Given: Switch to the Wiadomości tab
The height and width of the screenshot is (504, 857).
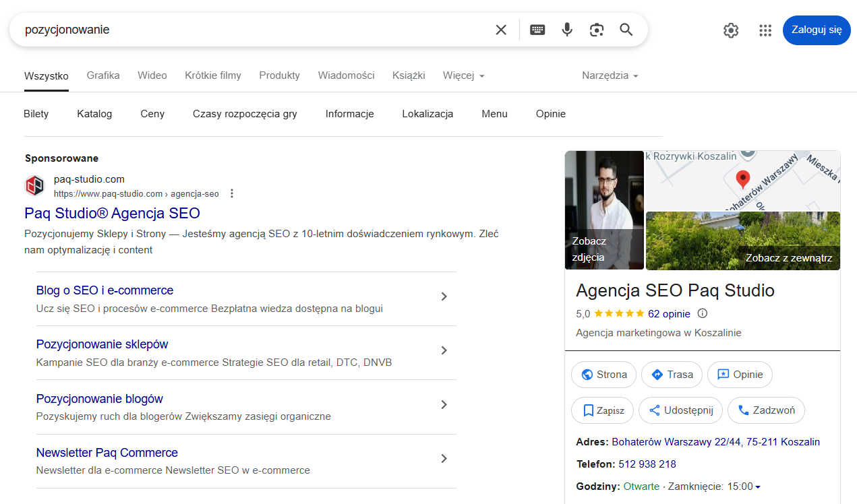Looking at the screenshot, I should pyautogui.click(x=347, y=75).
